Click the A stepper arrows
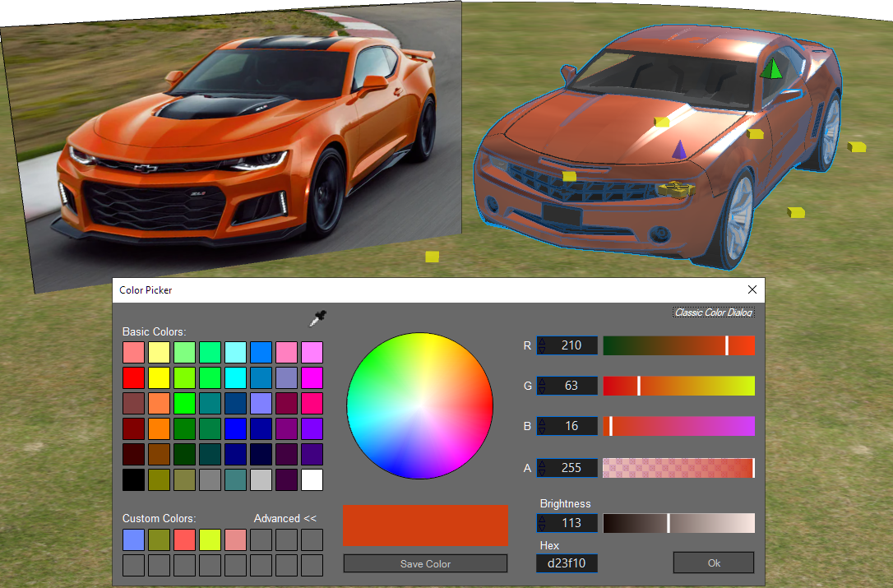Viewport: 893px width, 588px height. [x=542, y=468]
